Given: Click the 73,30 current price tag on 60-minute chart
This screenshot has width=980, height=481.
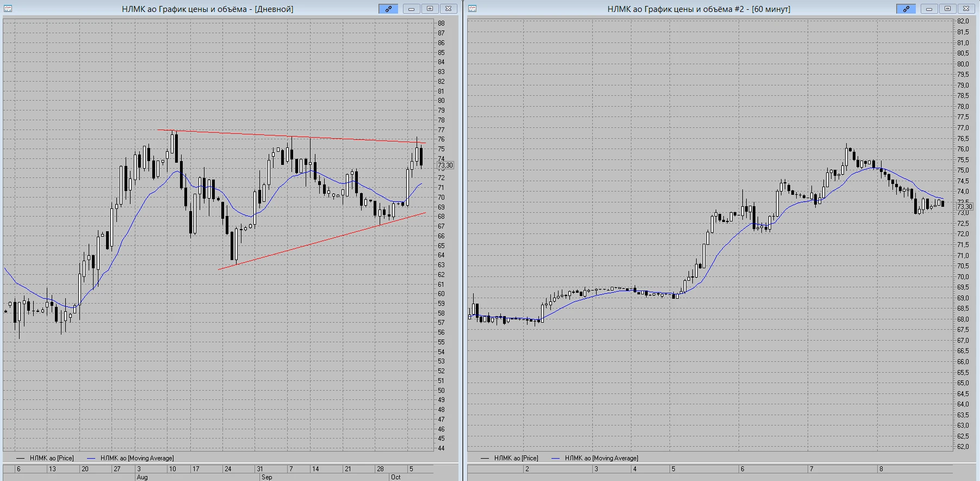Looking at the screenshot, I should [964, 207].
